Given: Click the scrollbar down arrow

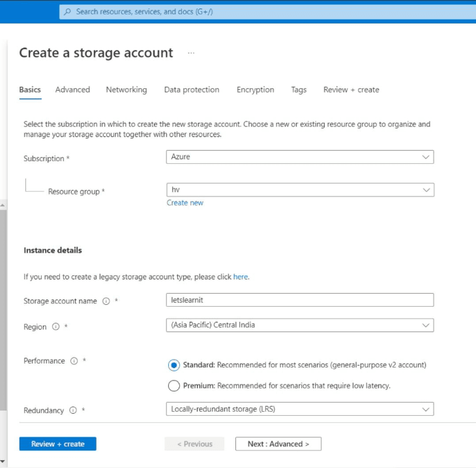Looking at the screenshot, I should click(x=3, y=463).
